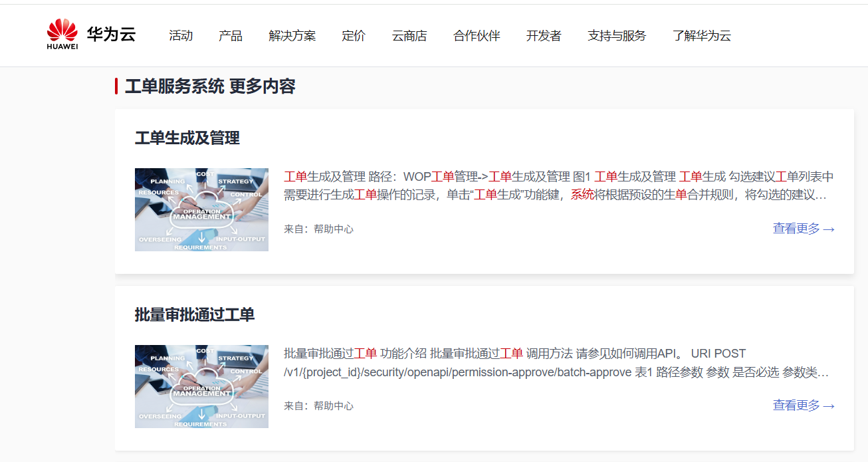The width and height of the screenshot is (868, 462).
Task: Click the 工单生成及管理 card thumbnail image
Action: pyautogui.click(x=201, y=209)
